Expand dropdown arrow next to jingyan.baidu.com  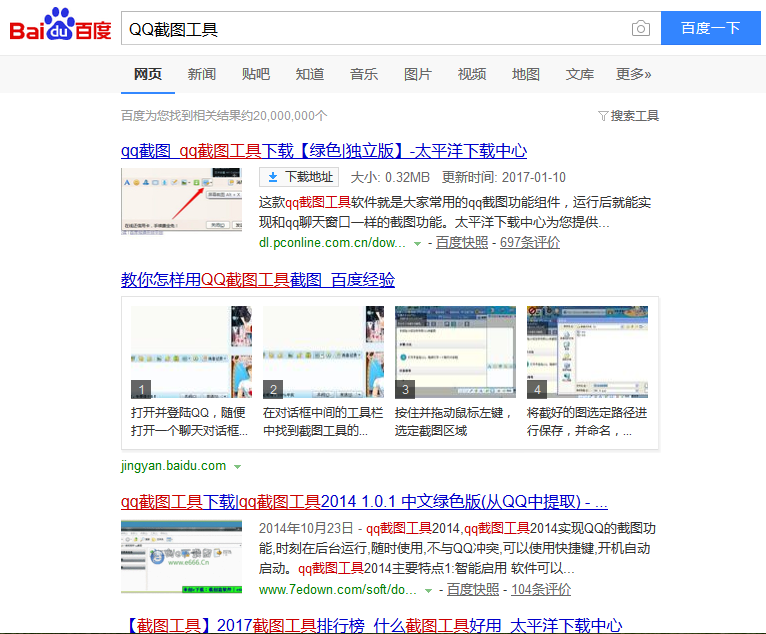pyautogui.click(x=237, y=467)
